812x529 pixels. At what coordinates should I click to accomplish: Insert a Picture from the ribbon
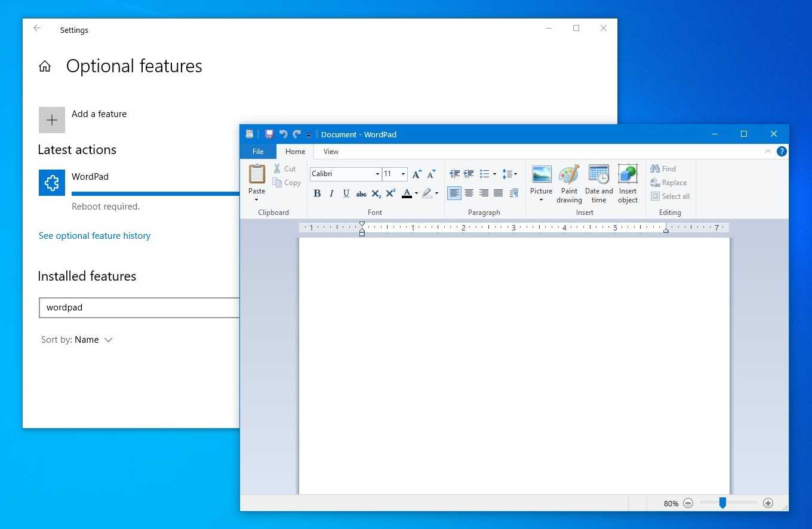541,175
